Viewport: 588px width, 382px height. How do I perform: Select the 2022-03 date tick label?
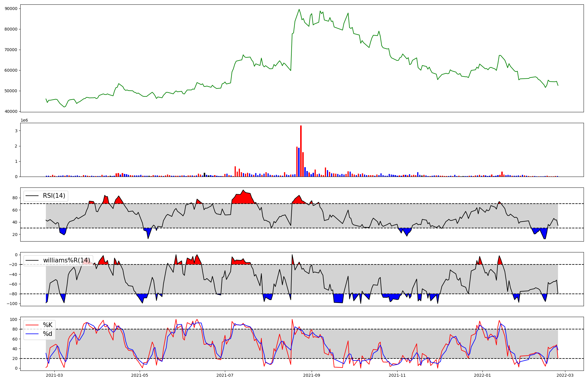(565, 375)
